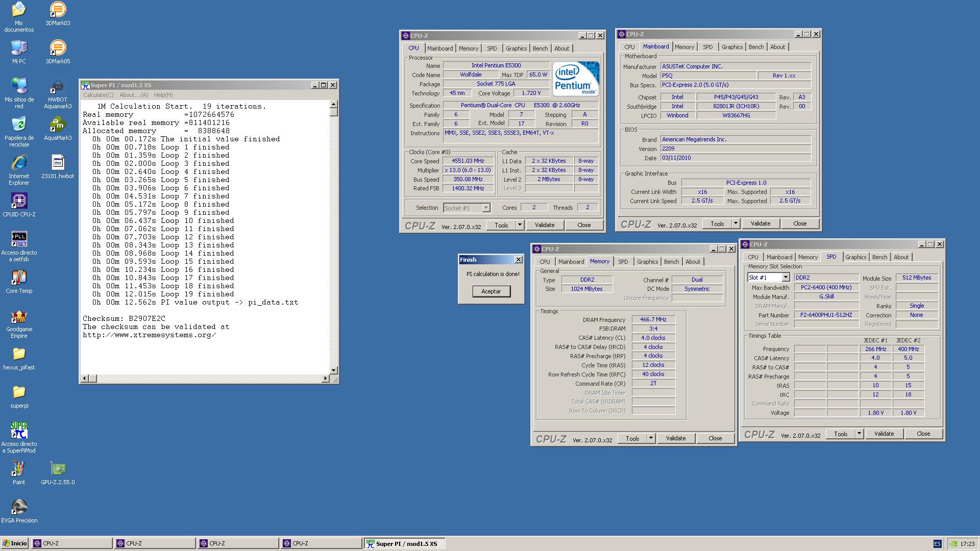Switch to Memory tab in SPD window
This screenshot has height=551, width=980.
click(807, 257)
